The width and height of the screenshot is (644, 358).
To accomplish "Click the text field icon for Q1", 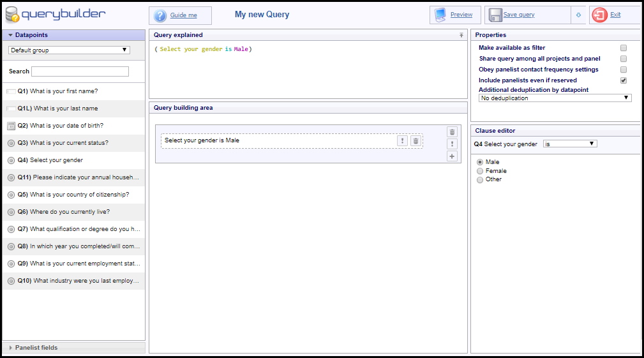I will pos(11,91).
